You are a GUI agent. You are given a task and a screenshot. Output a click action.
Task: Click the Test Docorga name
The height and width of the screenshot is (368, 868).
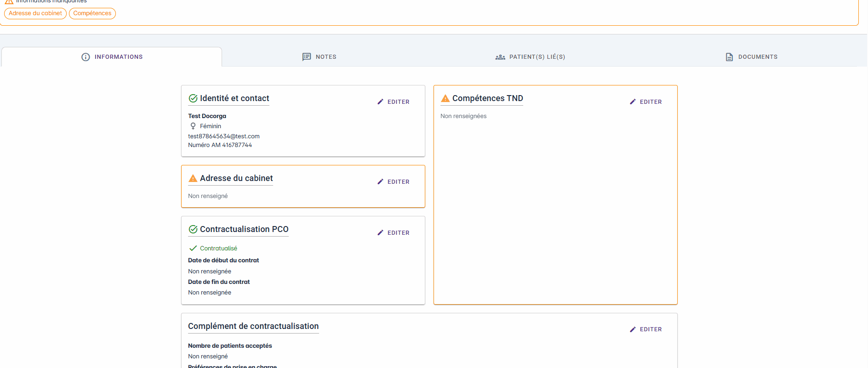(x=207, y=116)
